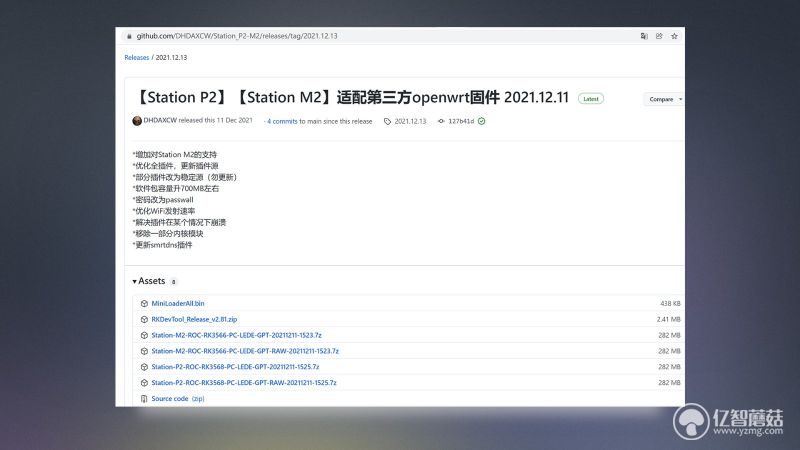Download MiniLoaderAll.bin
The width and height of the screenshot is (800, 450).
[x=178, y=304]
